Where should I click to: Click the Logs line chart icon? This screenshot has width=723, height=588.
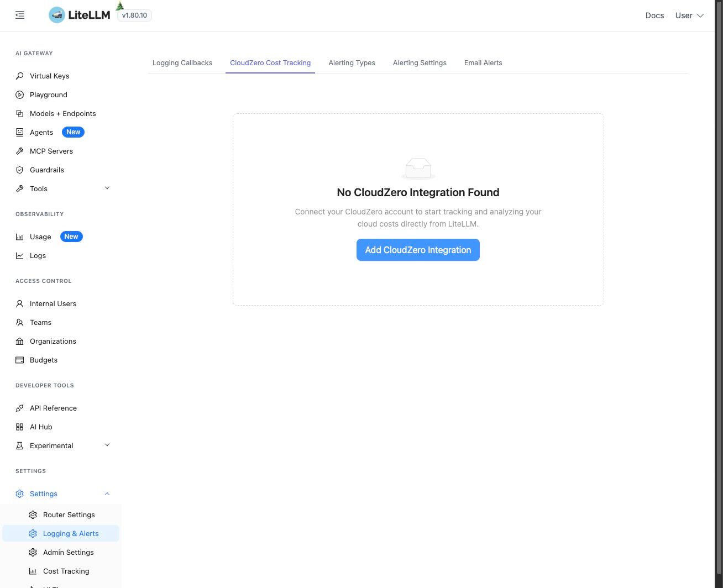point(20,255)
